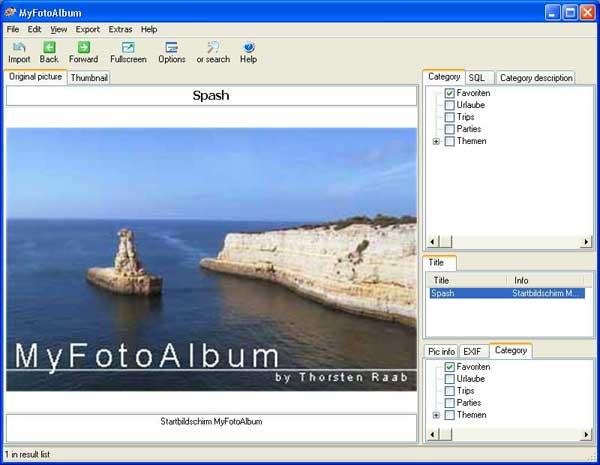Open the Help menu in menu bar

tap(149, 29)
